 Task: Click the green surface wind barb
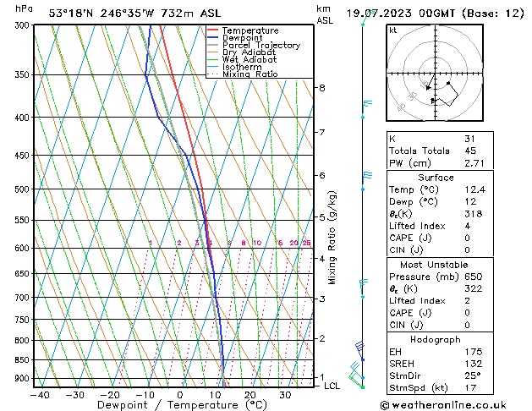356,381
